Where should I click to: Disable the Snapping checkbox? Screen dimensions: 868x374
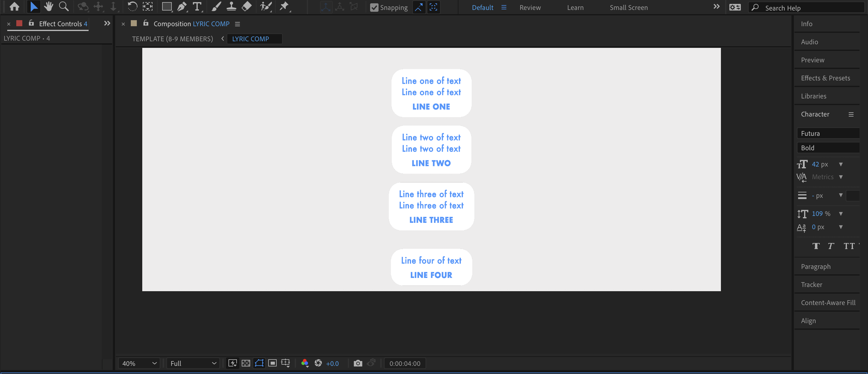coord(374,8)
